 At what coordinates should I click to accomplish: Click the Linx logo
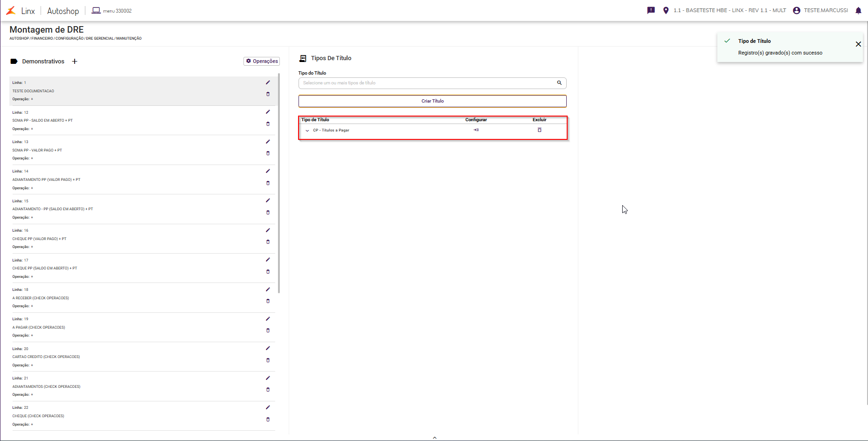point(21,11)
